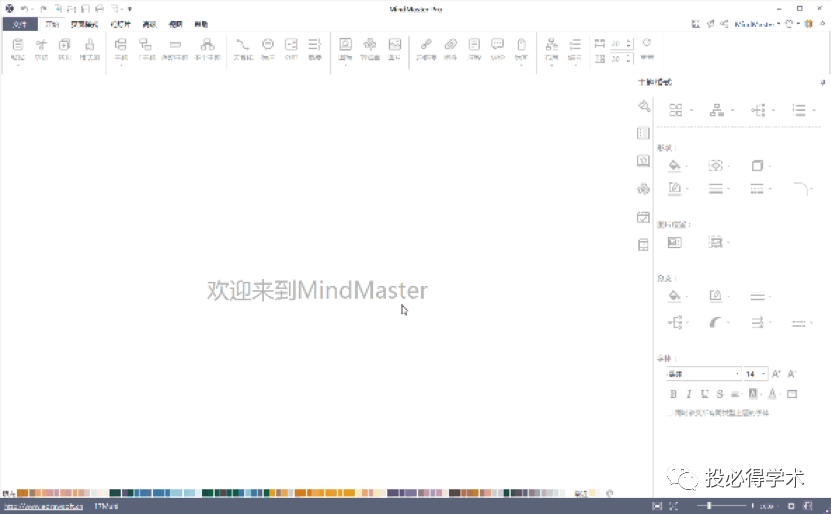Open the task checkbox tab in side panel
Screen dimensions: 831x514
pyautogui.click(x=643, y=217)
